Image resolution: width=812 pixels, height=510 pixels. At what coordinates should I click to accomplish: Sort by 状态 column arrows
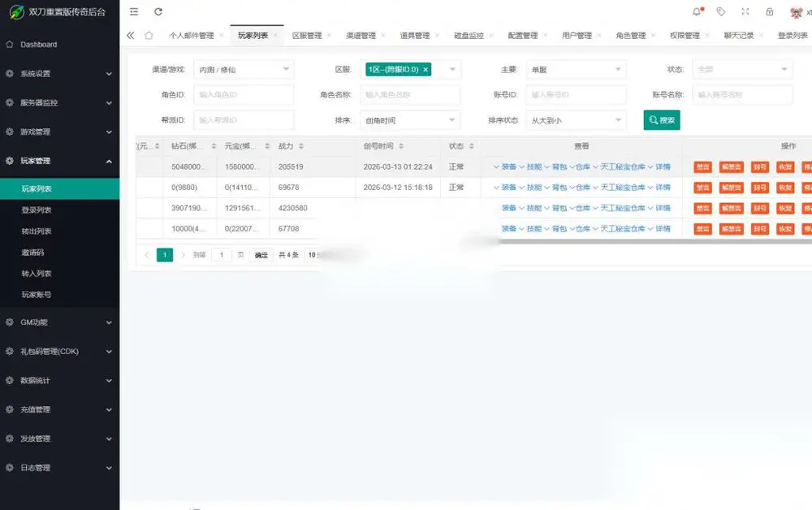coord(471,146)
